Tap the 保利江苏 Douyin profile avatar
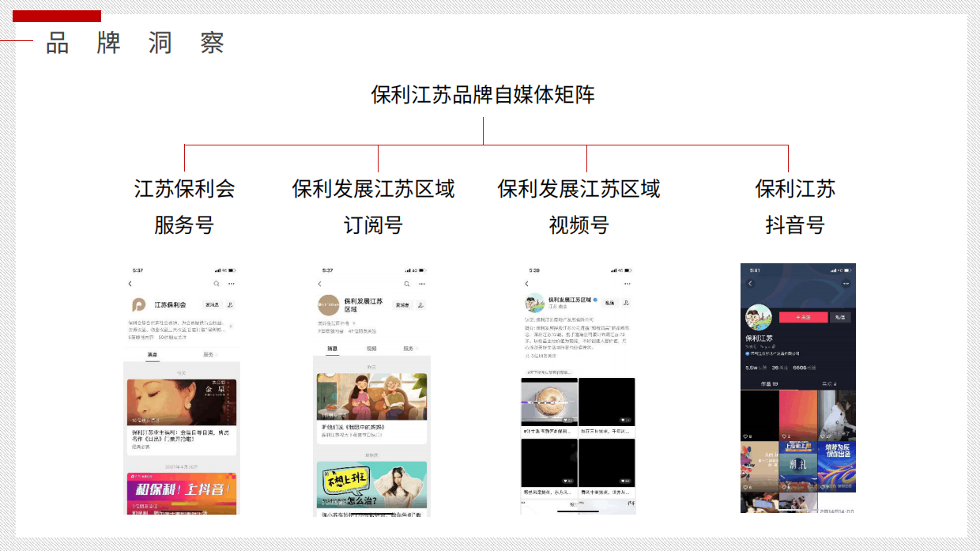 (x=759, y=318)
